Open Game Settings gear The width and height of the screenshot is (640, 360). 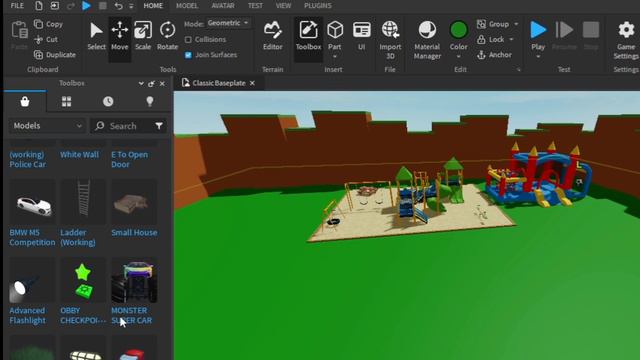click(x=626, y=40)
